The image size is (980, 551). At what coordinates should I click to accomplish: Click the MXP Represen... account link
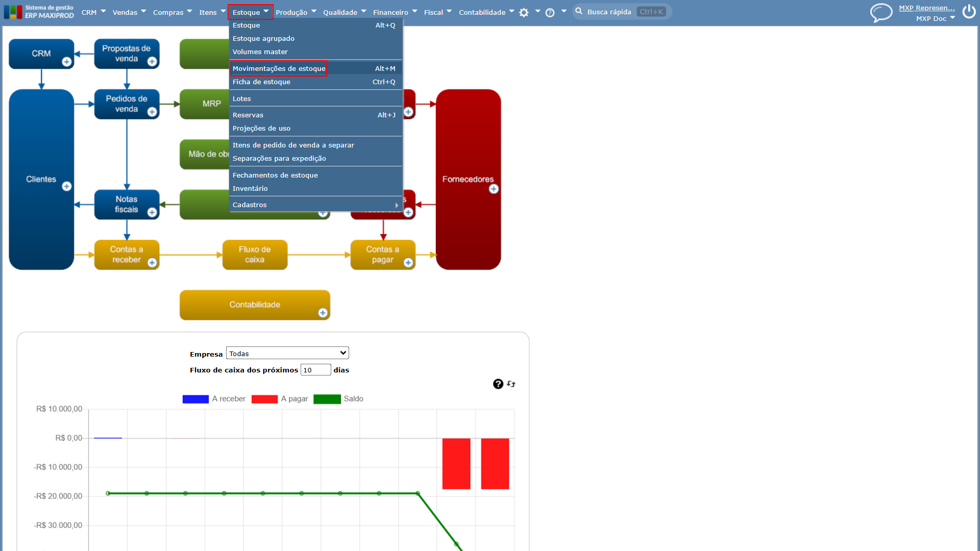926,8
